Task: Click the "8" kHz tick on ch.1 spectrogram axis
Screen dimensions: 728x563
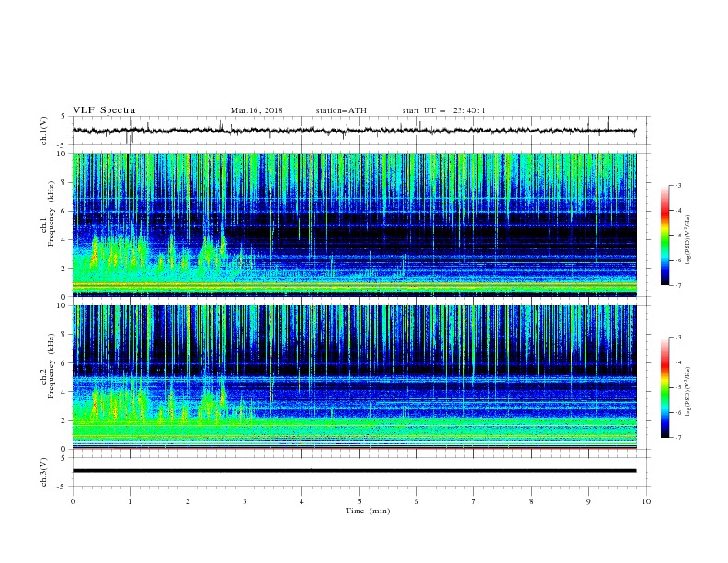Action: click(64, 182)
